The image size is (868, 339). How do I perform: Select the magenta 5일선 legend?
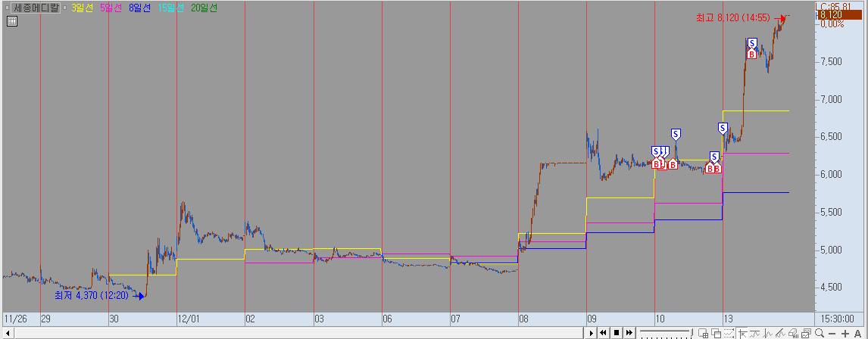click(110, 8)
